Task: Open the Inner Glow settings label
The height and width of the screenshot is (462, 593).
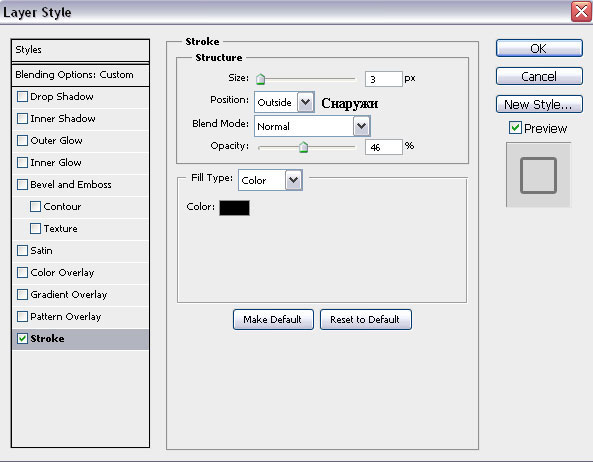Action: coord(56,163)
